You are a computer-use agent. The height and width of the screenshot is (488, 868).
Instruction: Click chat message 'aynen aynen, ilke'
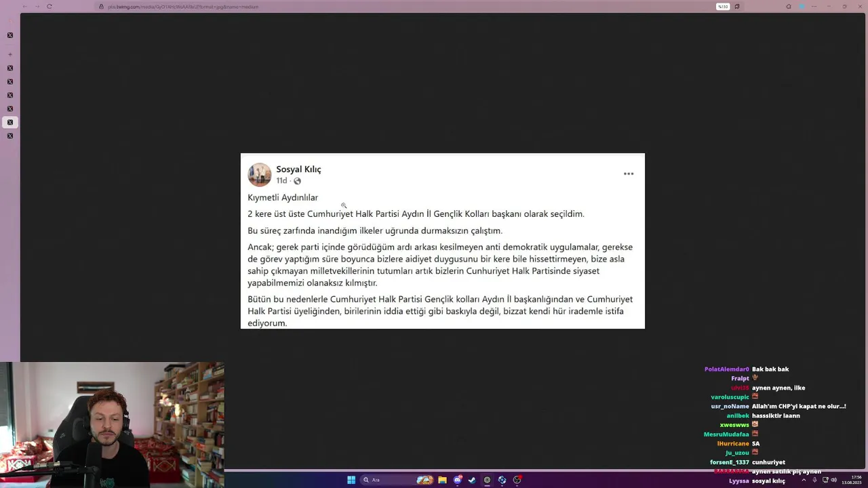click(x=778, y=388)
